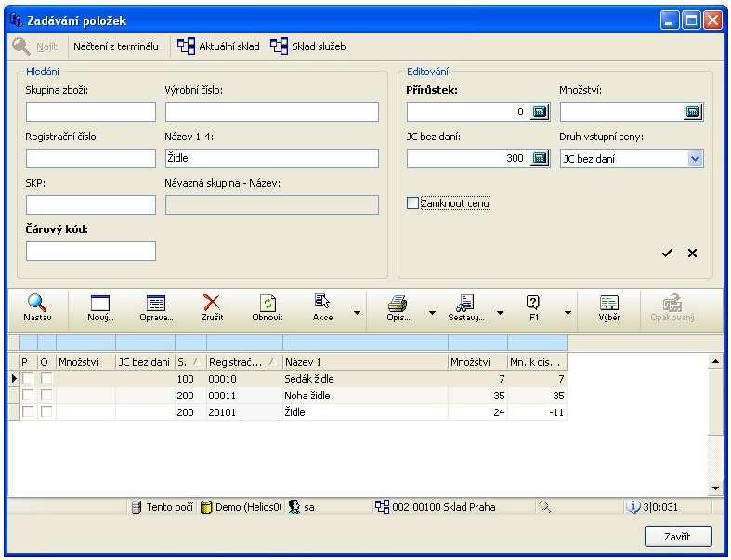Click the Sestavy reports icon
Screen dimensions: 731x560
[464, 303]
